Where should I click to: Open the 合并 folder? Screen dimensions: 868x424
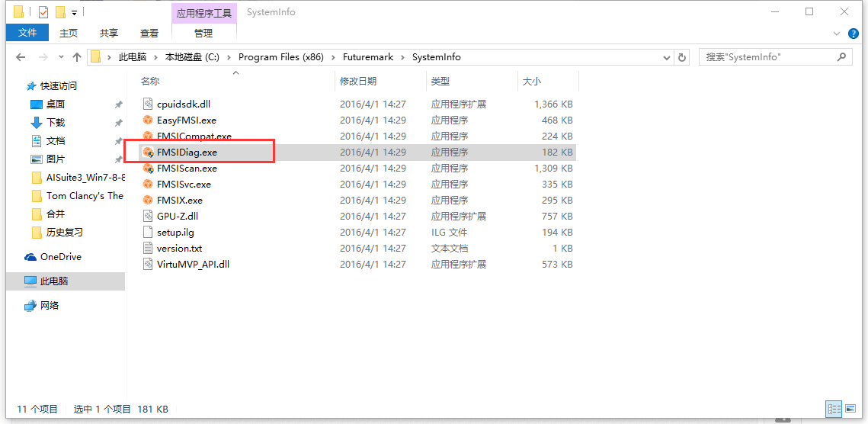[48, 214]
